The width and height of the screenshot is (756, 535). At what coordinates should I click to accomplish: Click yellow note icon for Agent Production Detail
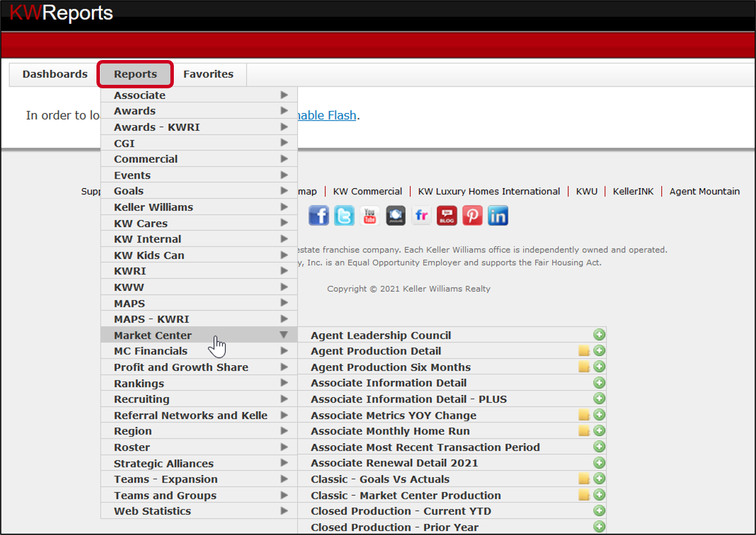tap(584, 351)
